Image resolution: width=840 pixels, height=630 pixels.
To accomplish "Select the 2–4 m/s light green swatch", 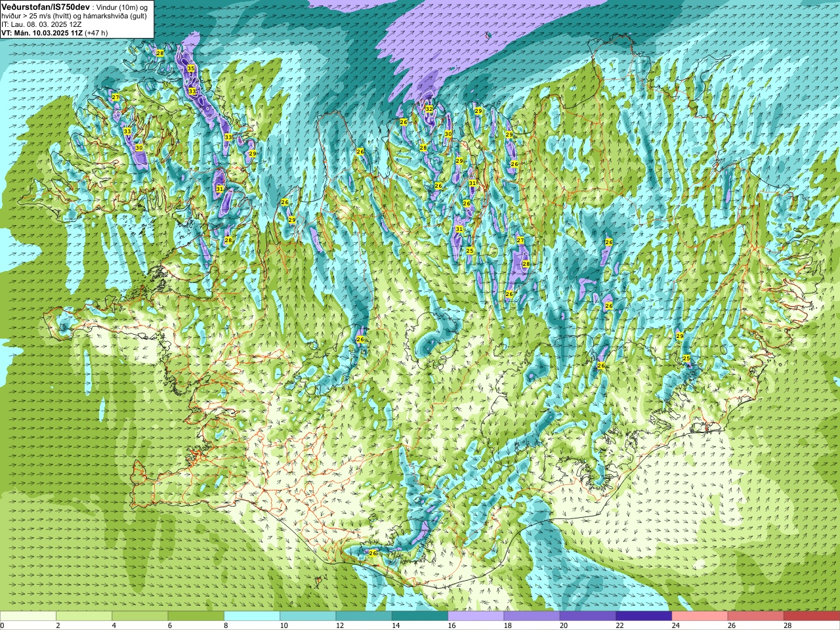I will (x=84, y=616).
